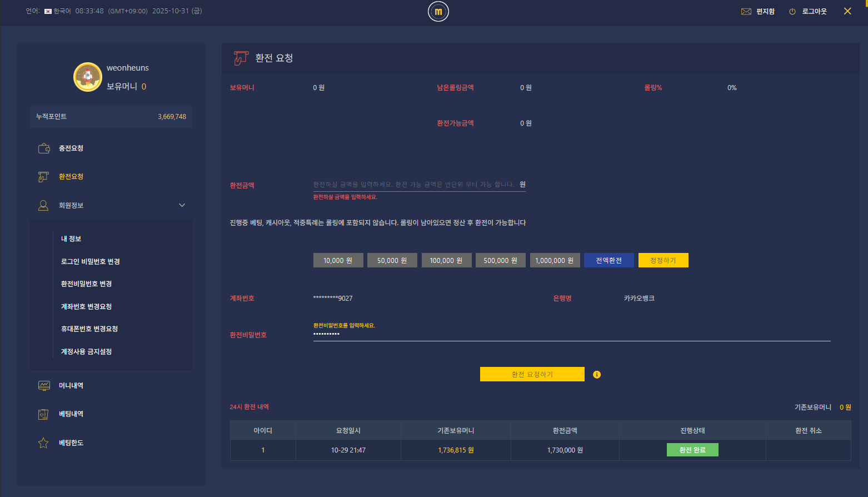Click the 베팅내역 icon
Screen dimensions: 868x497
click(43, 414)
